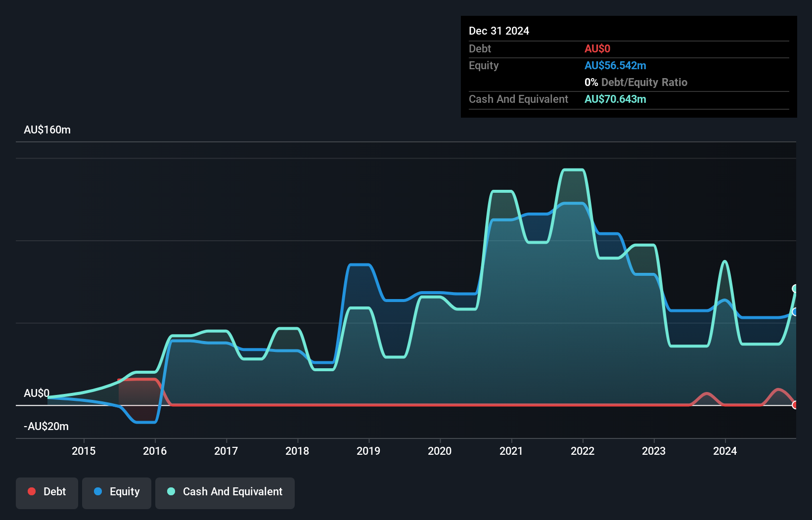This screenshot has height=520, width=812.
Task: Select the teal endpoint marker on chart's right edge
Action: pyautogui.click(x=795, y=288)
